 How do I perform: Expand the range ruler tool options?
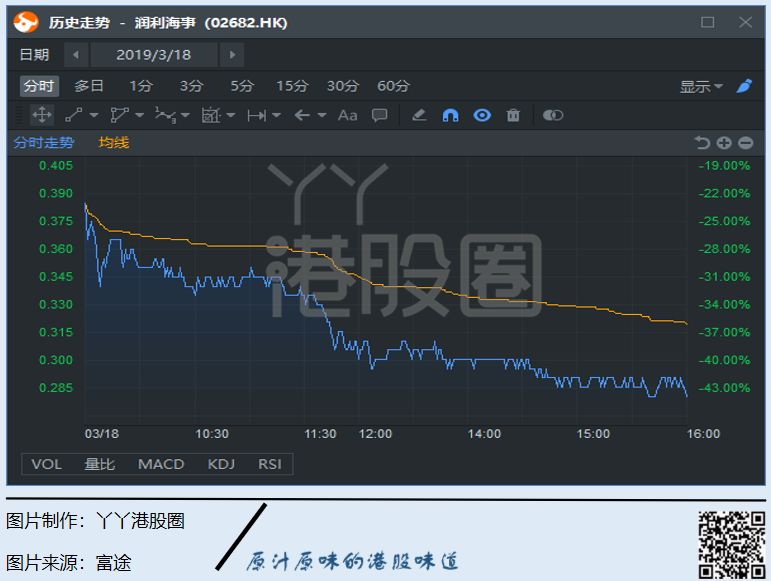click(x=276, y=116)
